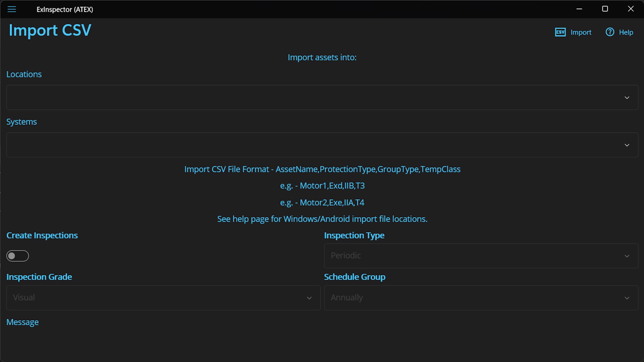
Task: Minimize the ExInspector window
Action: pos(579,9)
